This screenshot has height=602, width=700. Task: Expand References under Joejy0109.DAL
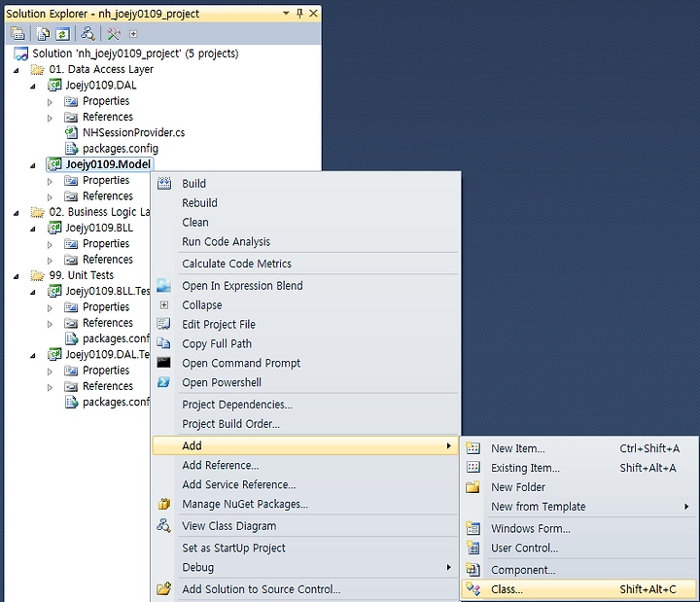pos(50,118)
